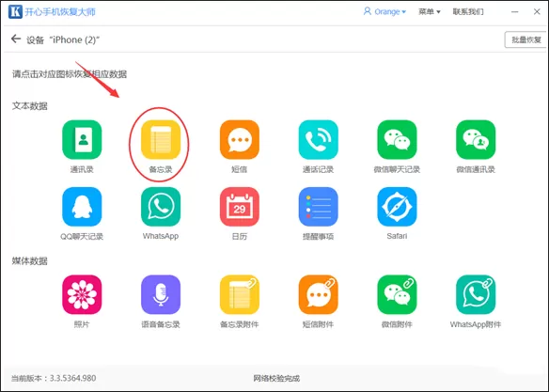Click the 开心手机恢复大师 app title
The image size is (549, 392).
(60, 11)
